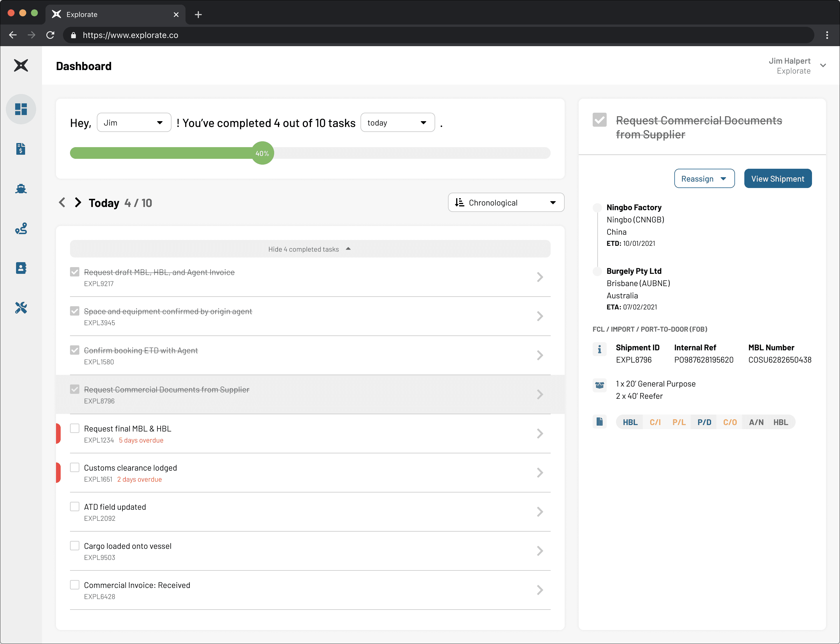
Task: Check the Request final MBL & HBL task
Action: [x=75, y=428]
